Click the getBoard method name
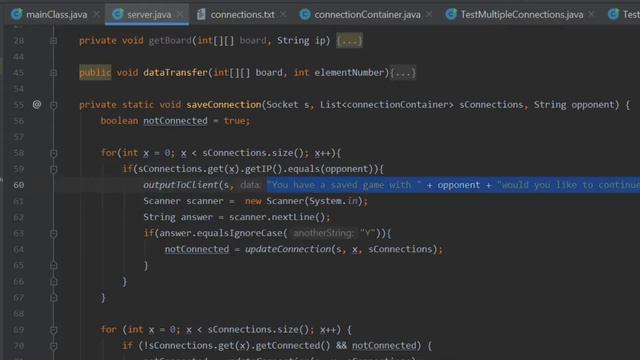 [x=170, y=40]
